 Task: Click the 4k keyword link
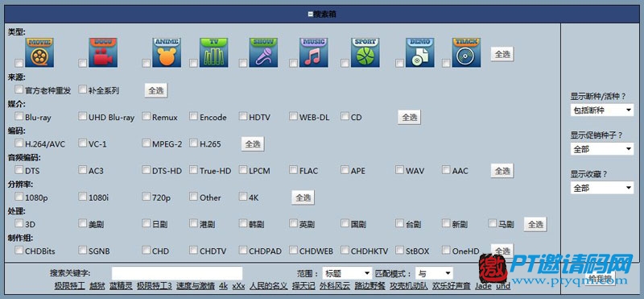[x=224, y=286]
